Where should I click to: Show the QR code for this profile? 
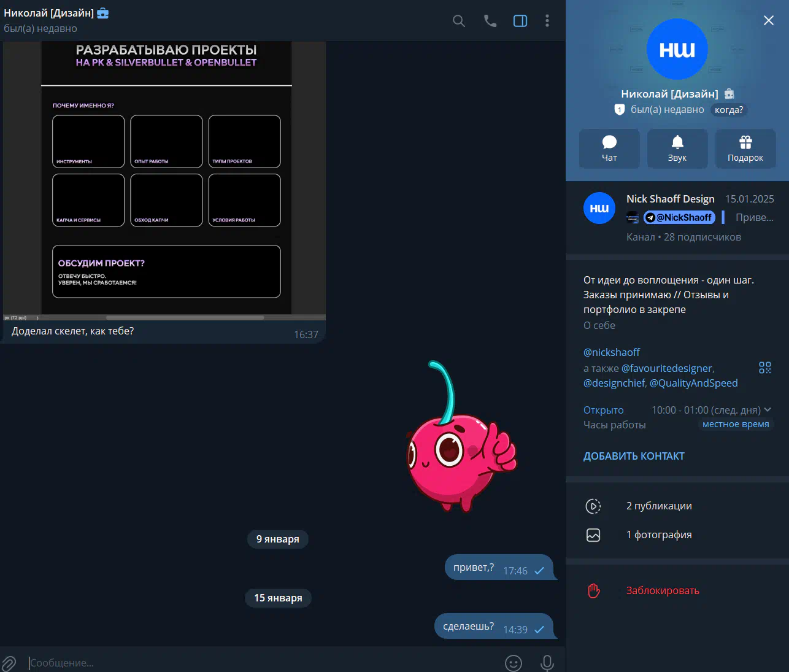pyautogui.click(x=765, y=368)
